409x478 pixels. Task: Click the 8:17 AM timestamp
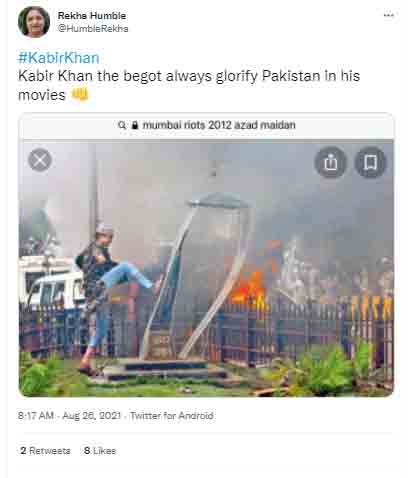[x=36, y=416]
